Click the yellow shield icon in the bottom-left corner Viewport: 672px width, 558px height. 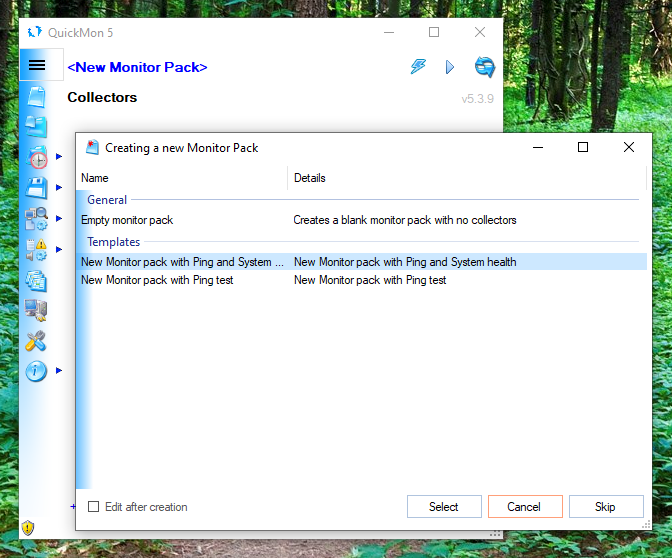pyautogui.click(x=28, y=528)
